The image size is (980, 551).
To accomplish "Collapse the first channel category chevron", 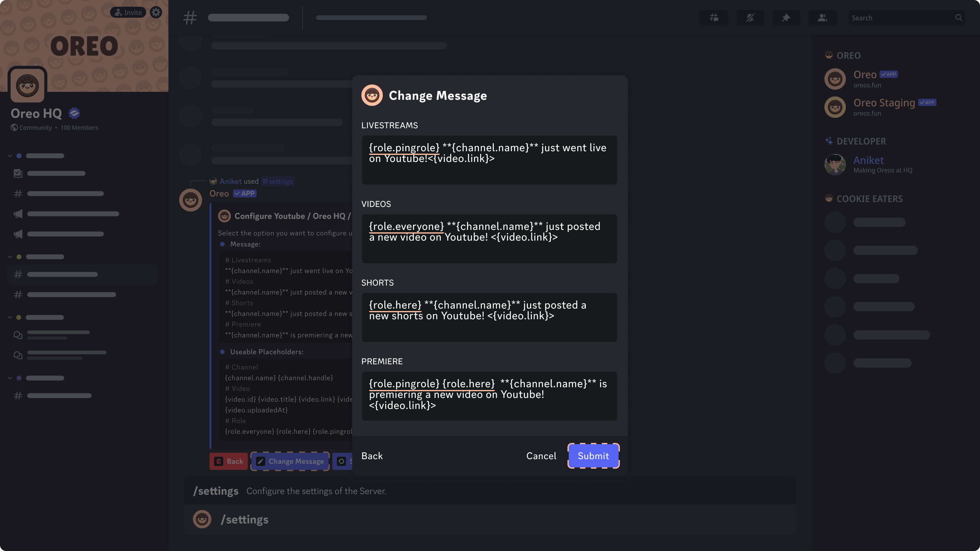I will tap(10, 156).
